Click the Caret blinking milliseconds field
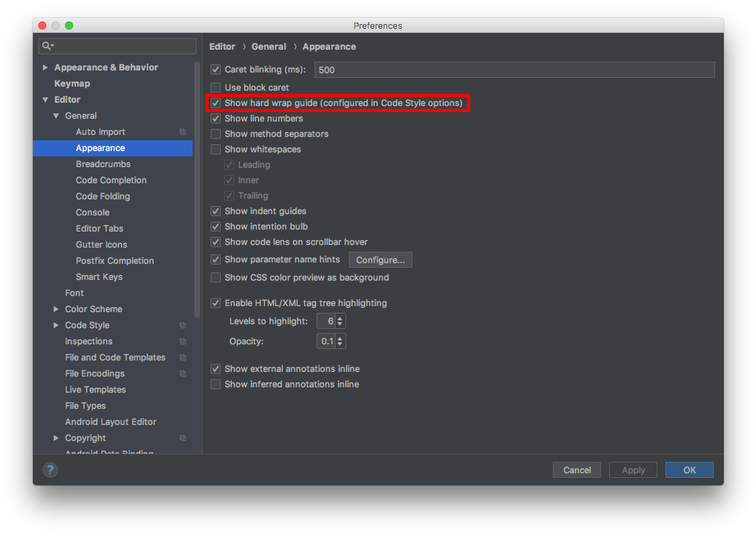Viewport: 756px width, 535px height. click(514, 70)
